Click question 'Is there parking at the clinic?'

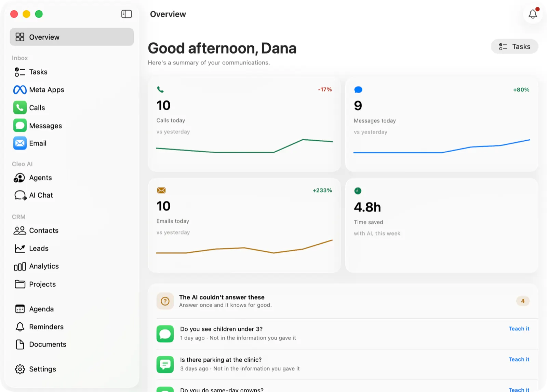pyautogui.click(x=221, y=360)
